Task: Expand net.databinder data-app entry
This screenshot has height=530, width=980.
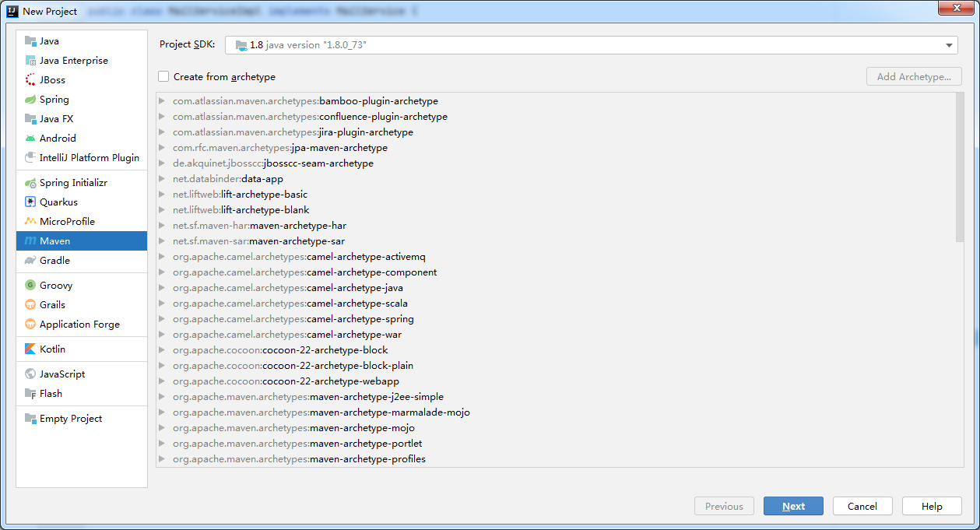Action: [162, 179]
